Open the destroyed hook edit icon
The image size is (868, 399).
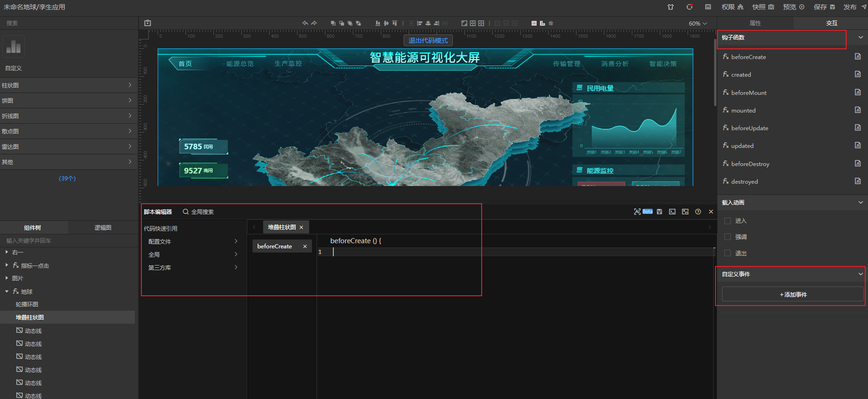858,181
